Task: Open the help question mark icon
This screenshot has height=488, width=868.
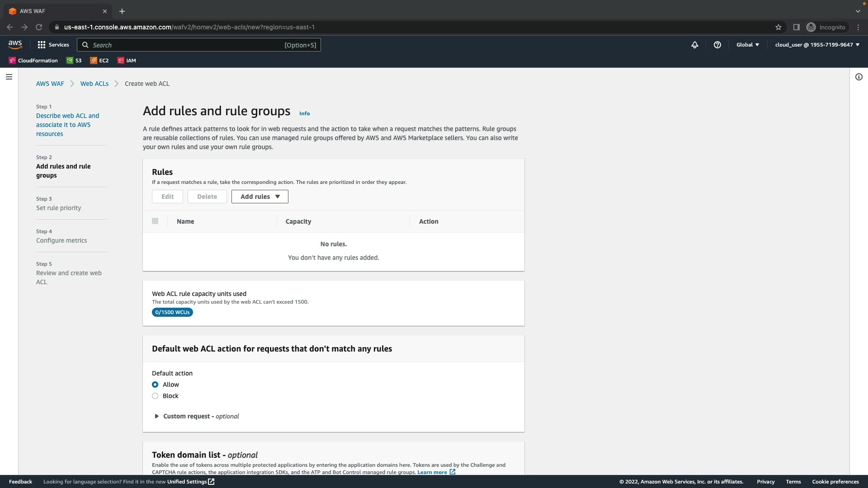Action: pos(717,45)
